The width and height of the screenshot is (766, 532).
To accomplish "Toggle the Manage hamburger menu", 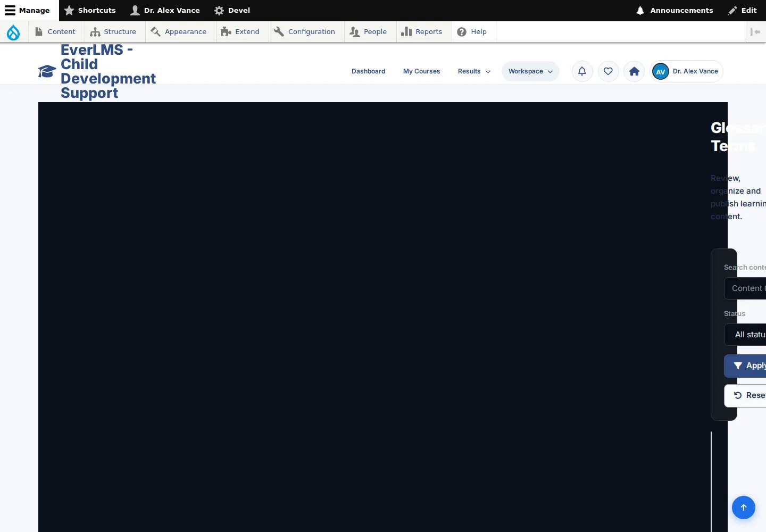I will [27, 11].
